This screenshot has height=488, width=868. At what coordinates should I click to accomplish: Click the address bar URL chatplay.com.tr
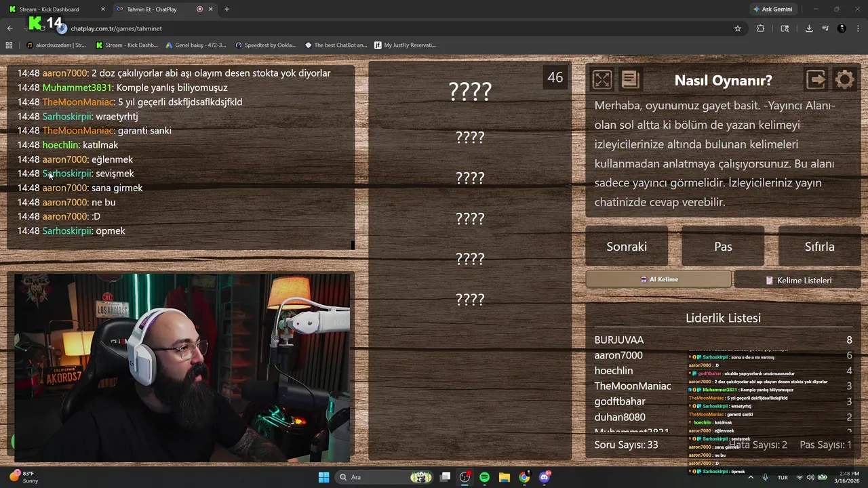coord(116,28)
